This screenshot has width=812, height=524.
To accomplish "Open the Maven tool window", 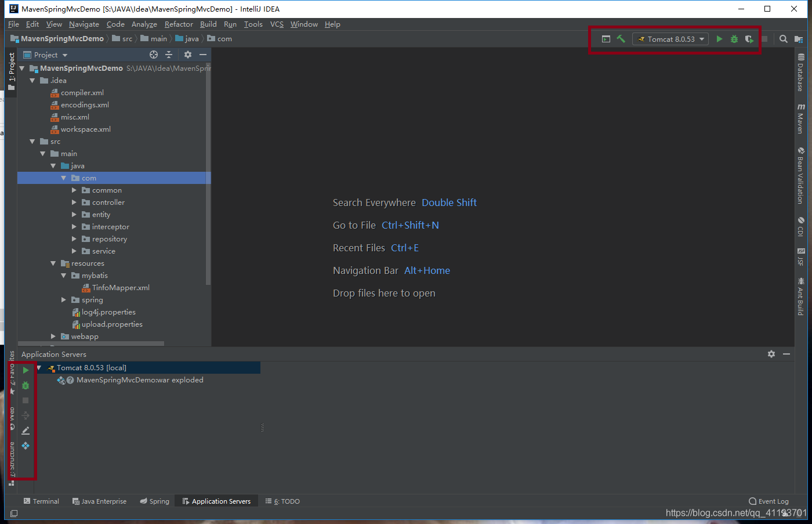I will coord(800,118).
